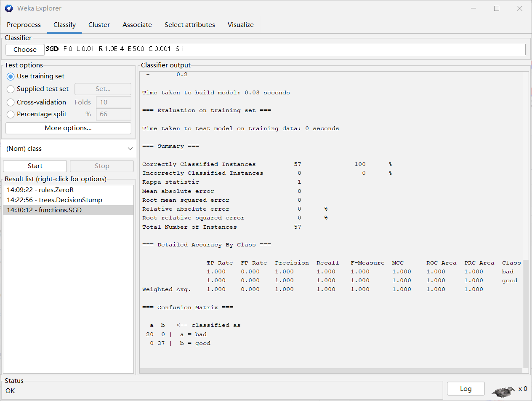Open the (Nom) class attribute dropdown
This screenshot has height=401, width=532.
pyautogui.click(x=69, y=149)
